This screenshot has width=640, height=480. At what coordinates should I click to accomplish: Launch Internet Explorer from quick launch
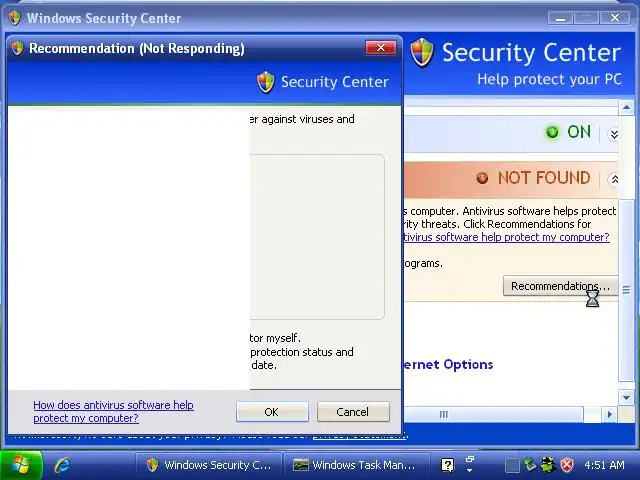point(62,465)
